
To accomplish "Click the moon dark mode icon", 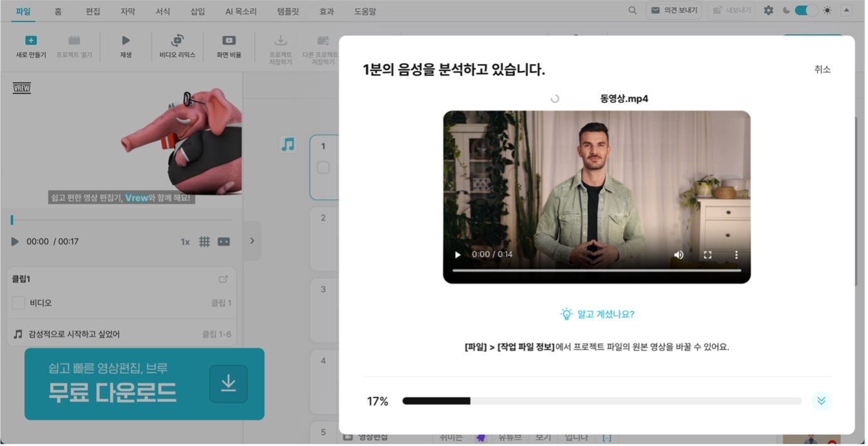I will tap(786, 10).
